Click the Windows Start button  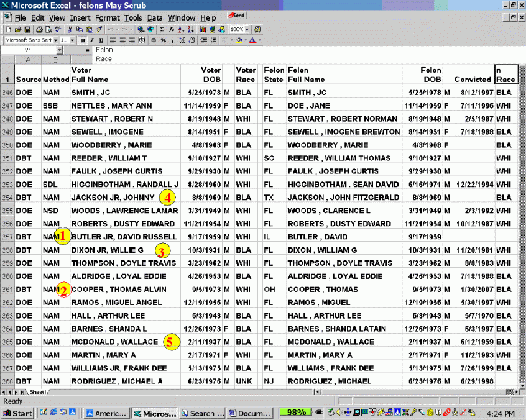pyautogui.click(x=18, y=413)
